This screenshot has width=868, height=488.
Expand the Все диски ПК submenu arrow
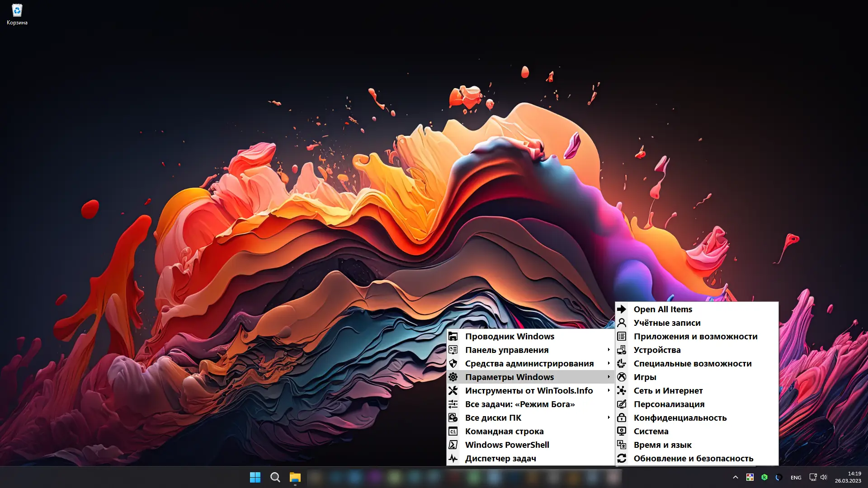click(x=609, y=418)
